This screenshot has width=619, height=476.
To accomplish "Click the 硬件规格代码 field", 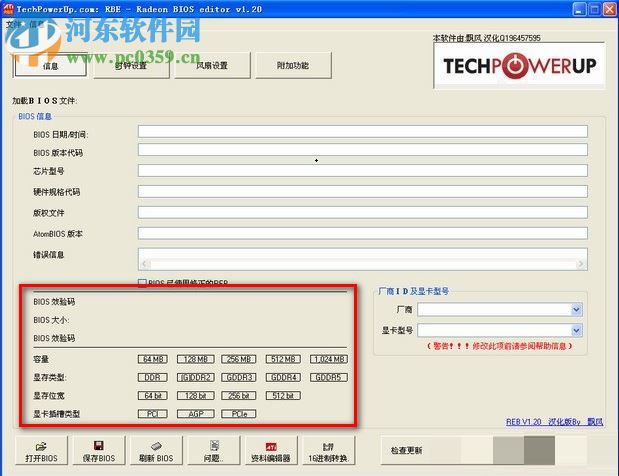I will click(362, 191).
